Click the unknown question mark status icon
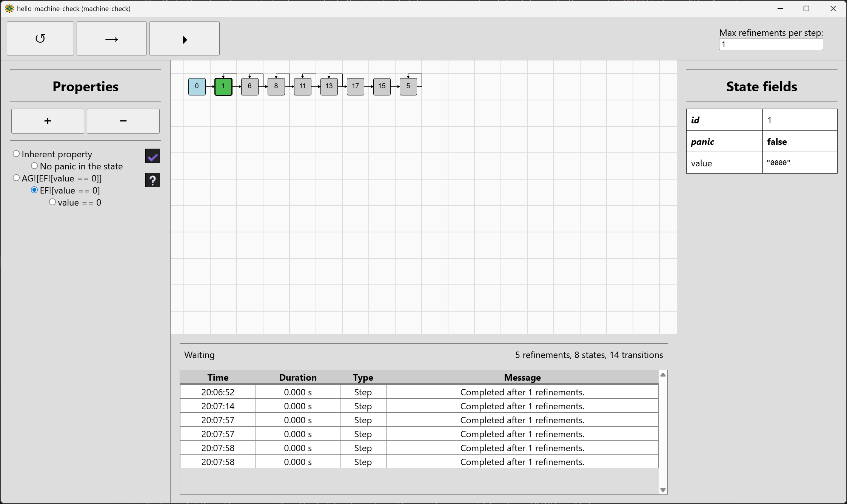 [x=152, y=180]
